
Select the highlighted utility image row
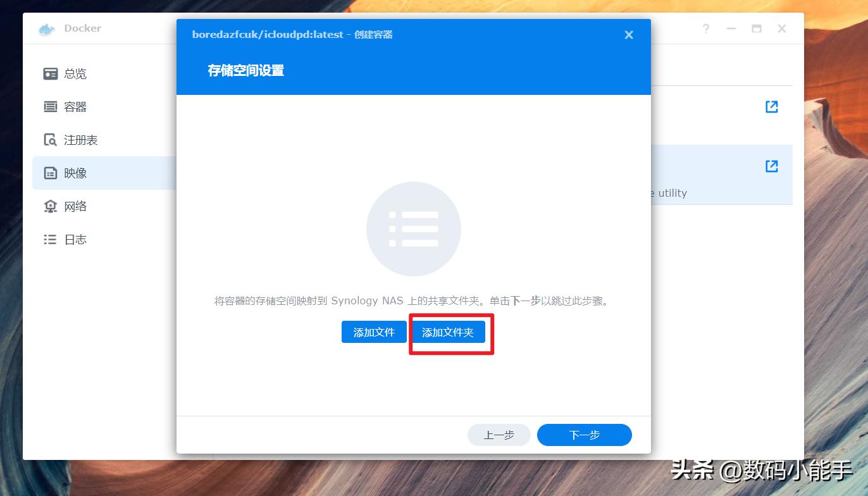696,175
